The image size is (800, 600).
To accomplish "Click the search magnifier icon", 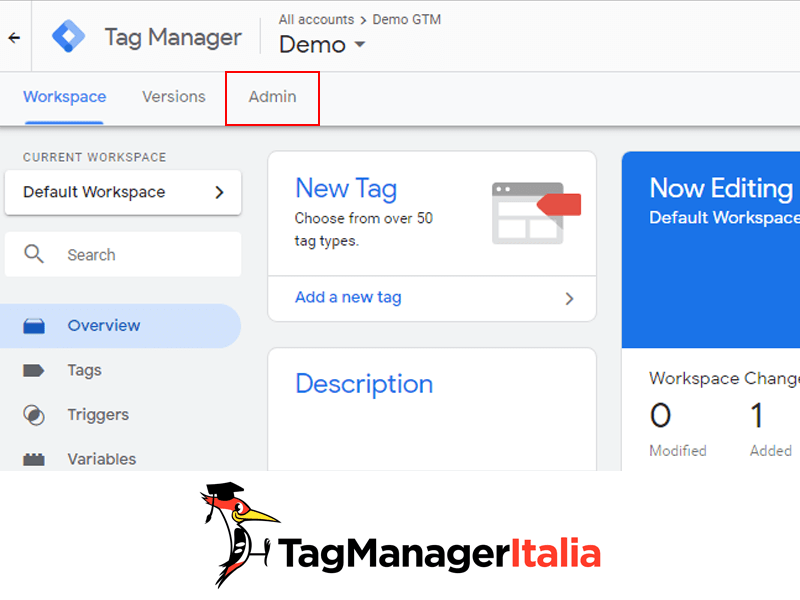I will [x=34, y=254].
